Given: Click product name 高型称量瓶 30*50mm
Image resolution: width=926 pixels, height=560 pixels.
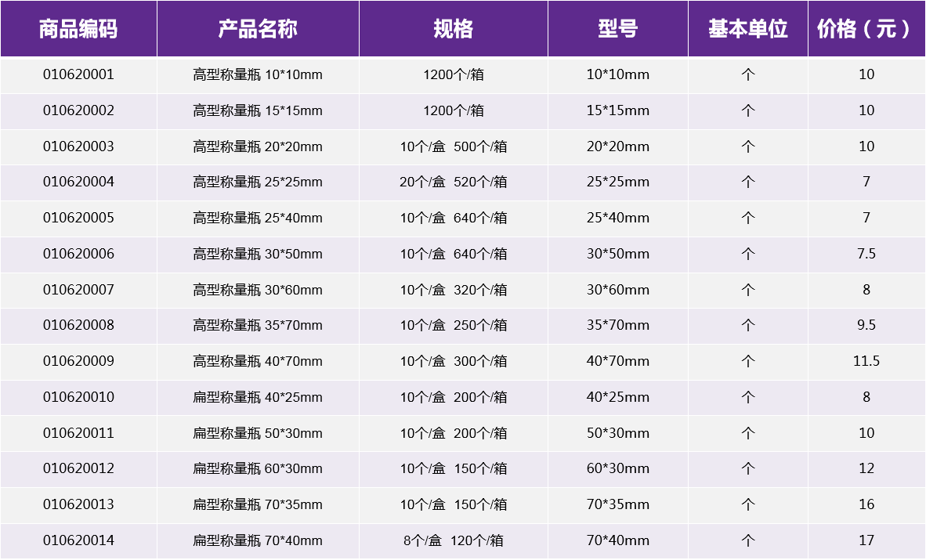Looking at the screenshot, I should click(258, 254).
